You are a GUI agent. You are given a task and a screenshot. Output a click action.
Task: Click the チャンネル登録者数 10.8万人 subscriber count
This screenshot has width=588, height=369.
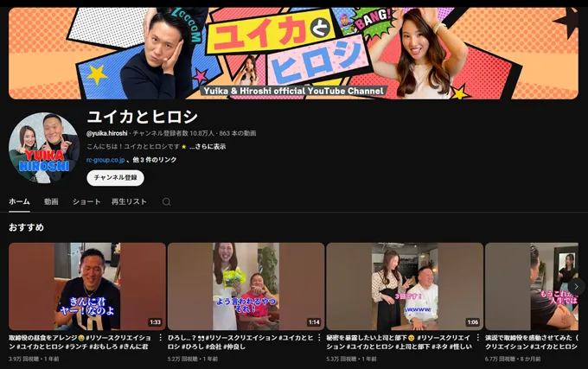(173, 133)
